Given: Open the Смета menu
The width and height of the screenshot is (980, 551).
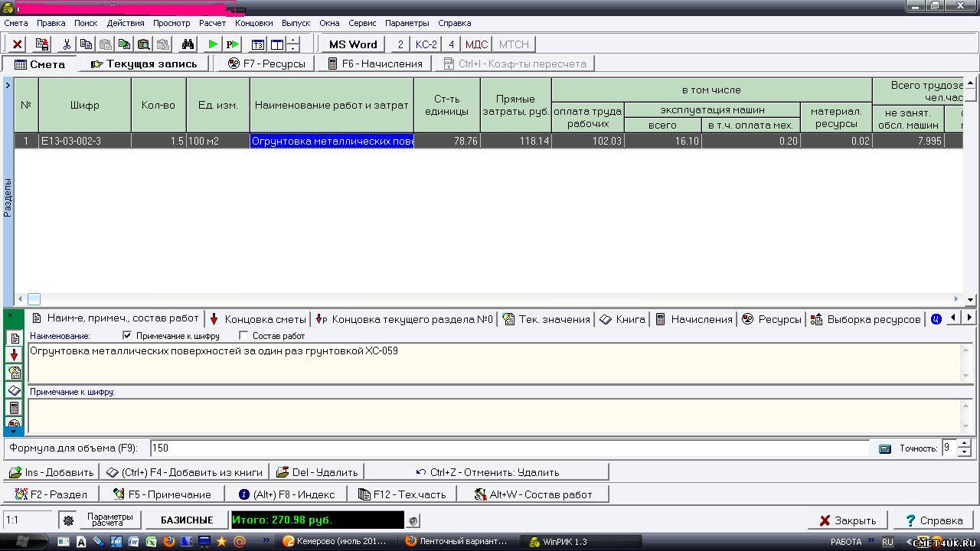Looking at the screenshot, I should 16,23.
